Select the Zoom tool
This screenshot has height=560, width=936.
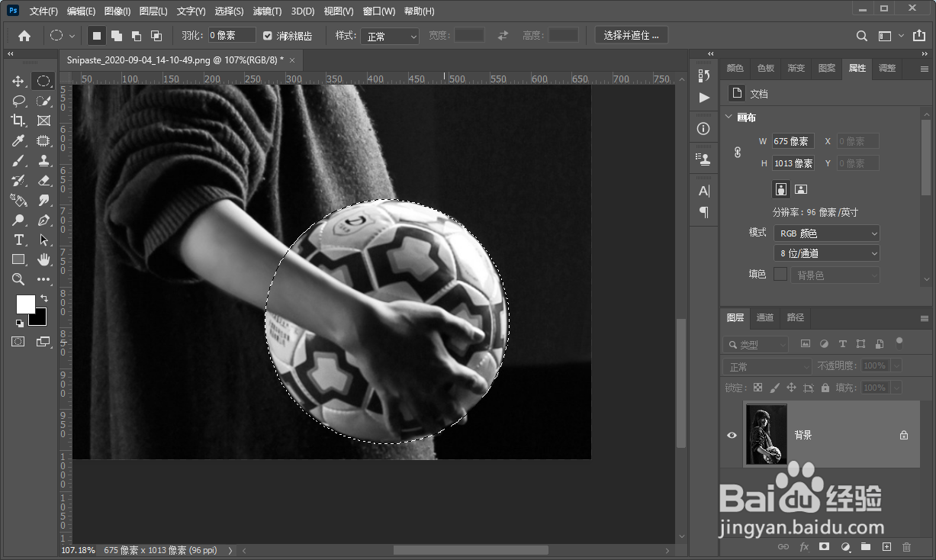pos(18,279)
